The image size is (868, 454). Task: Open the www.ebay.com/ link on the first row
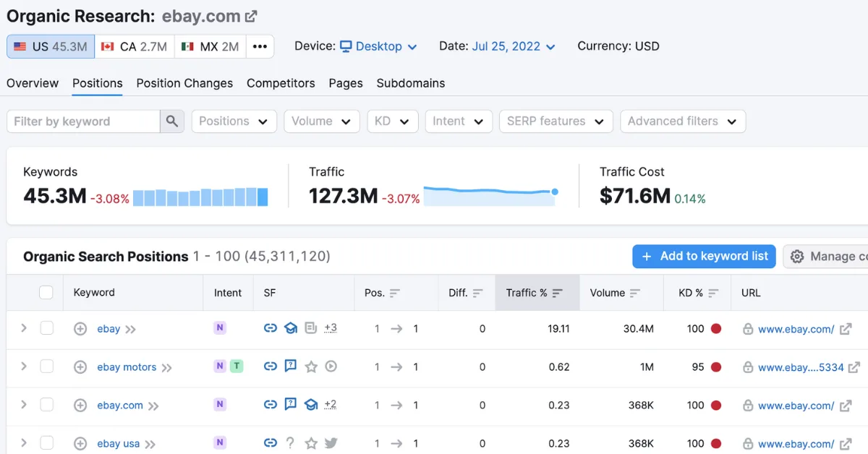pos(795,328)
